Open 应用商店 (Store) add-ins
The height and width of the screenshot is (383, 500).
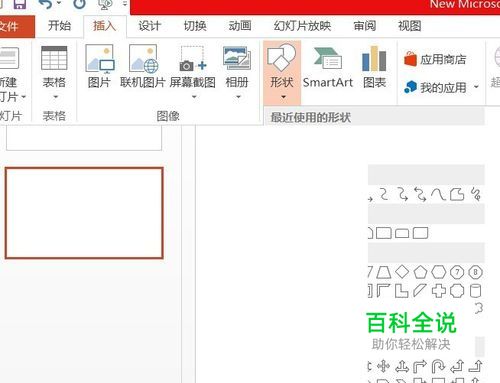point(435,59)
